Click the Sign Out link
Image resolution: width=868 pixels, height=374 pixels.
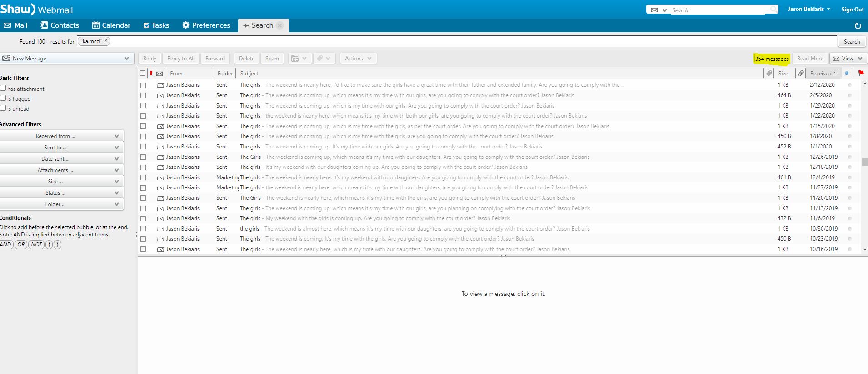[x=852, y=10]
